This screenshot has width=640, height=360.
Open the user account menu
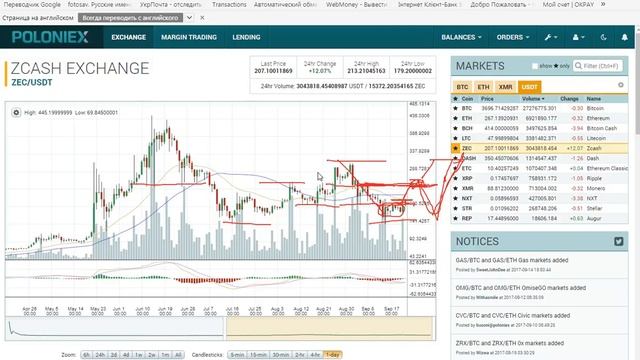point(578,37)
